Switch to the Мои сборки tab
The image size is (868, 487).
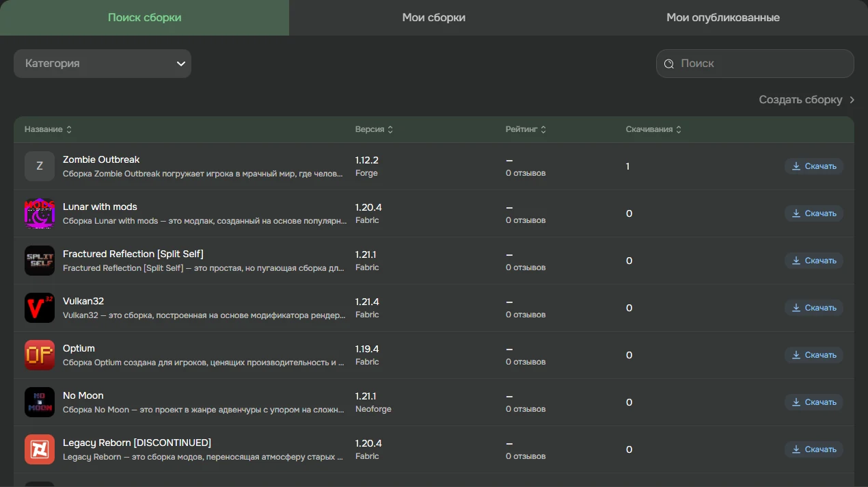pos(434,18)
